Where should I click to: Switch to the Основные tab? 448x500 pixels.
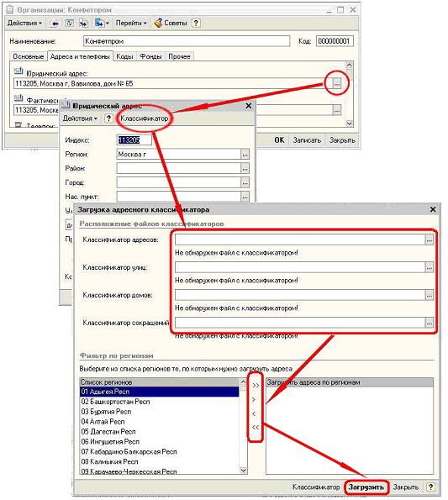28,56
